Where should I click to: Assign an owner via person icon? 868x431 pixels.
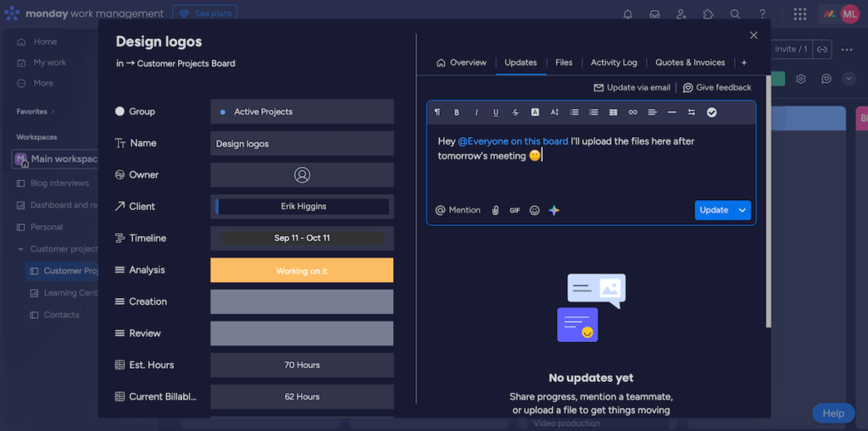point(303,174)
